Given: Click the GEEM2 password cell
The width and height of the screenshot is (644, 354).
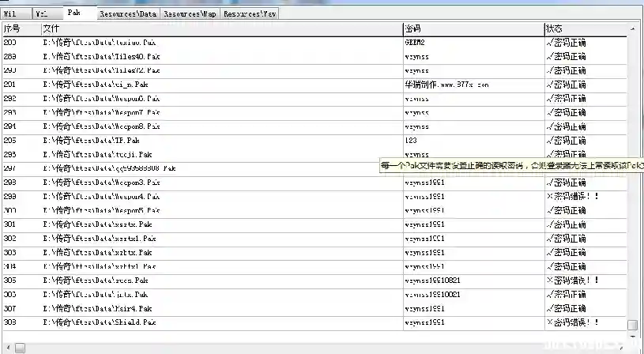Looking at the screenshot, I should coord(474,43).
